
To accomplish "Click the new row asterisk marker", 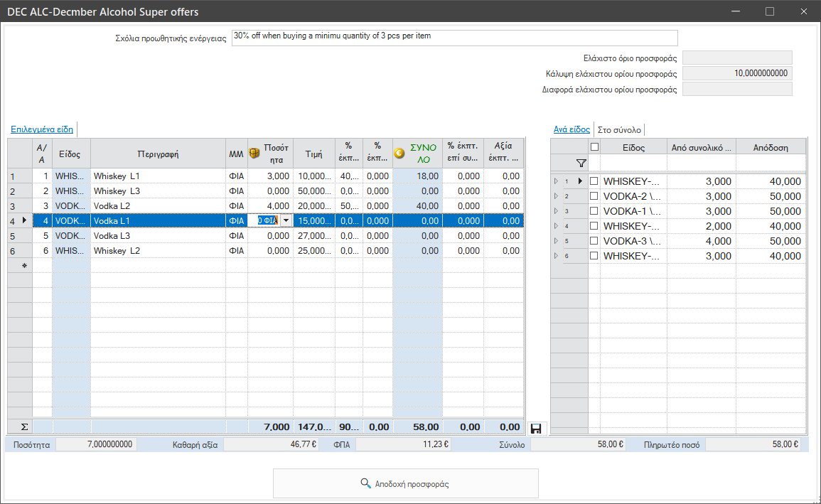I will pyautogui.click(x=24, y=266).
